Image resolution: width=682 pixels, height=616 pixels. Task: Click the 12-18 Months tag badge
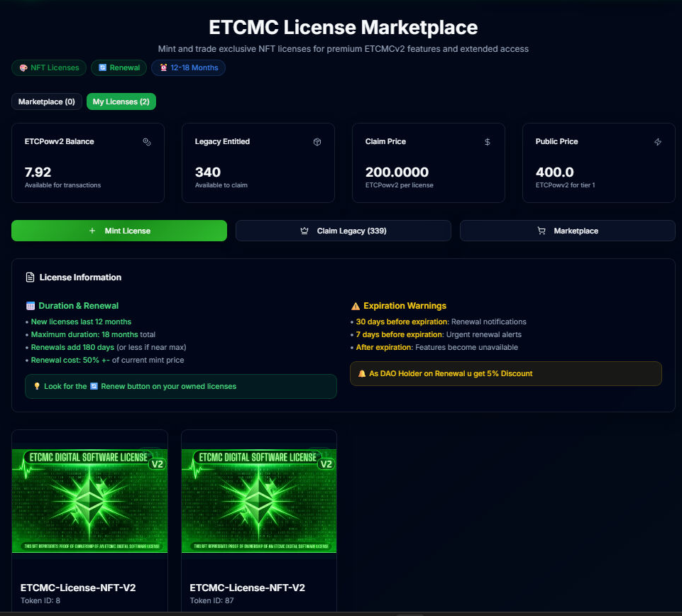189,68
